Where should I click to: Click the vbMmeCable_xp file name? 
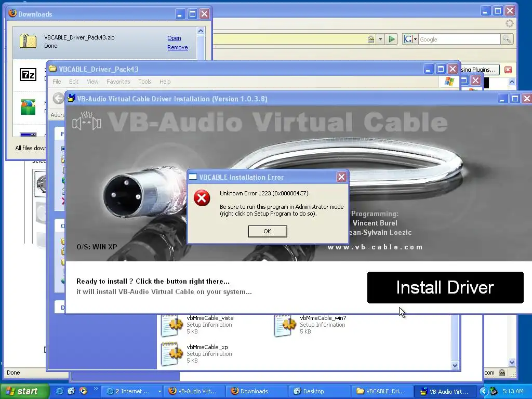pyautogui.click(x=207, y=347)
